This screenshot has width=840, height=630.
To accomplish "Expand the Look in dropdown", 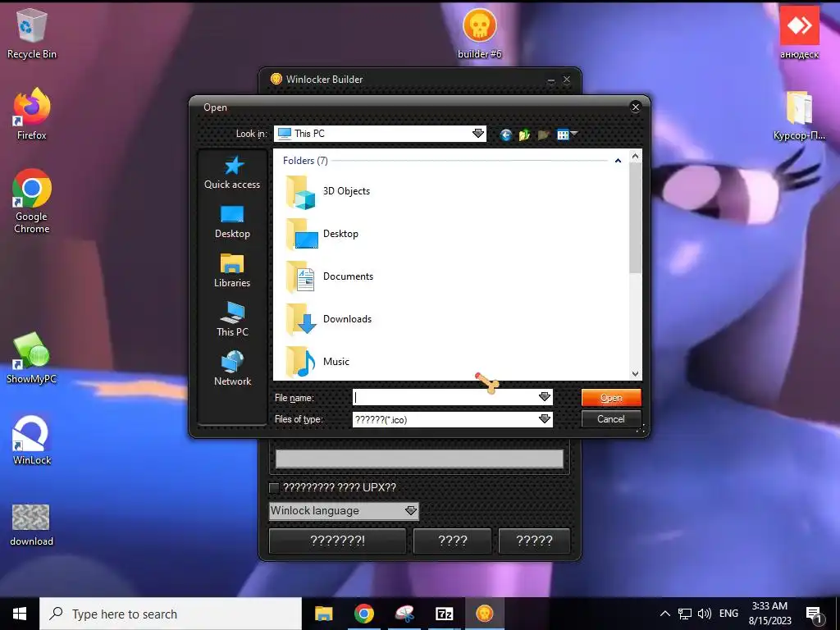I will [x=478, y=134].
